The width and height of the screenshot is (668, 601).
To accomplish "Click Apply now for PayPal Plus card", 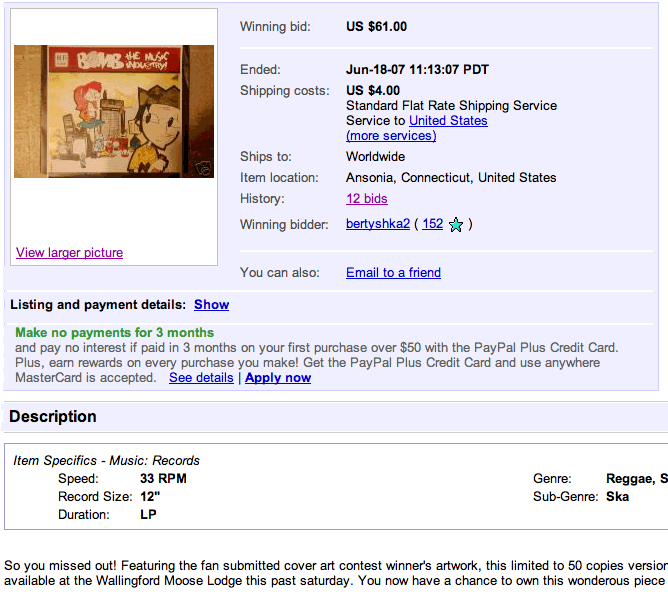I will (x=278, y=378).
